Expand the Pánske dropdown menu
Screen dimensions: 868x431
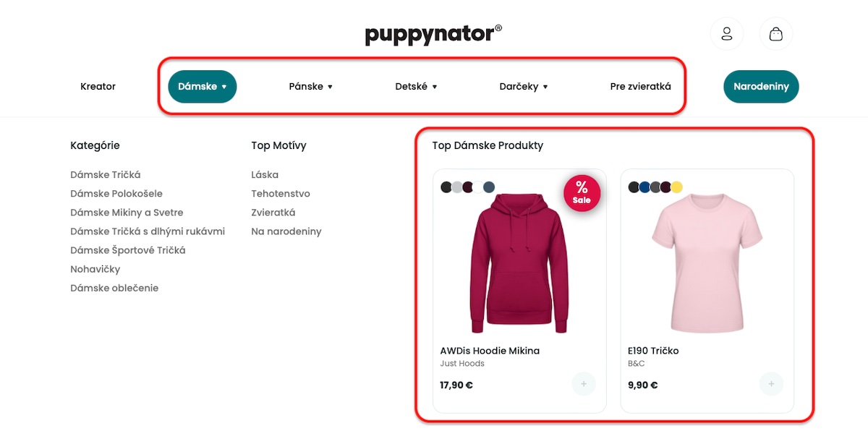(310, 87)
